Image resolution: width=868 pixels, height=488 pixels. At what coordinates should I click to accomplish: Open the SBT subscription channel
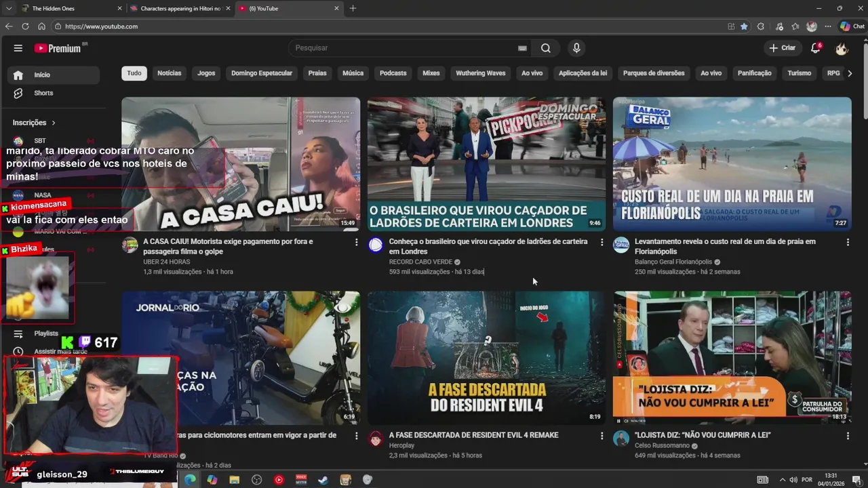point(53,141)
